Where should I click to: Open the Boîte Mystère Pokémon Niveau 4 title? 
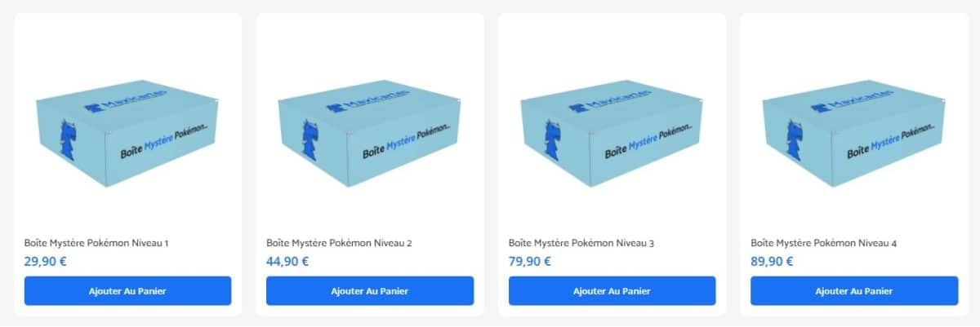coord(824,243)
